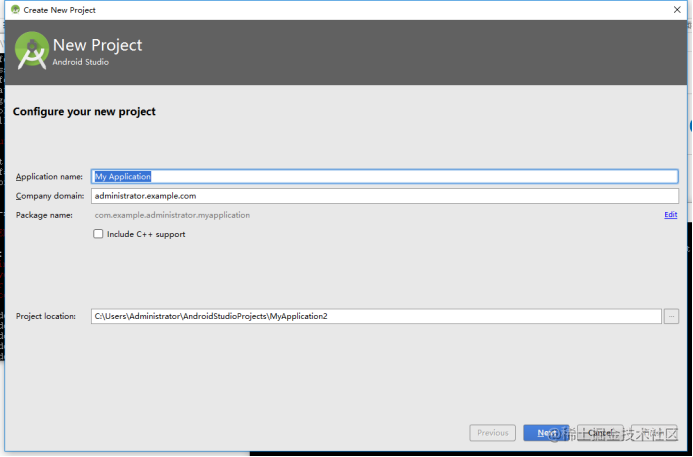Click the Company domain input field
Image resolution: width=693 pixels, height=457 pixels.
coord(385,196)
